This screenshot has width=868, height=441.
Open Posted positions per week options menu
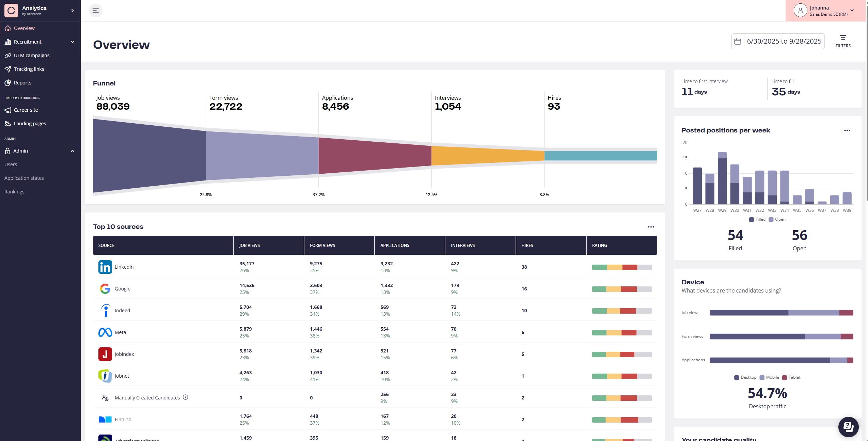click(x=847, y=130)
